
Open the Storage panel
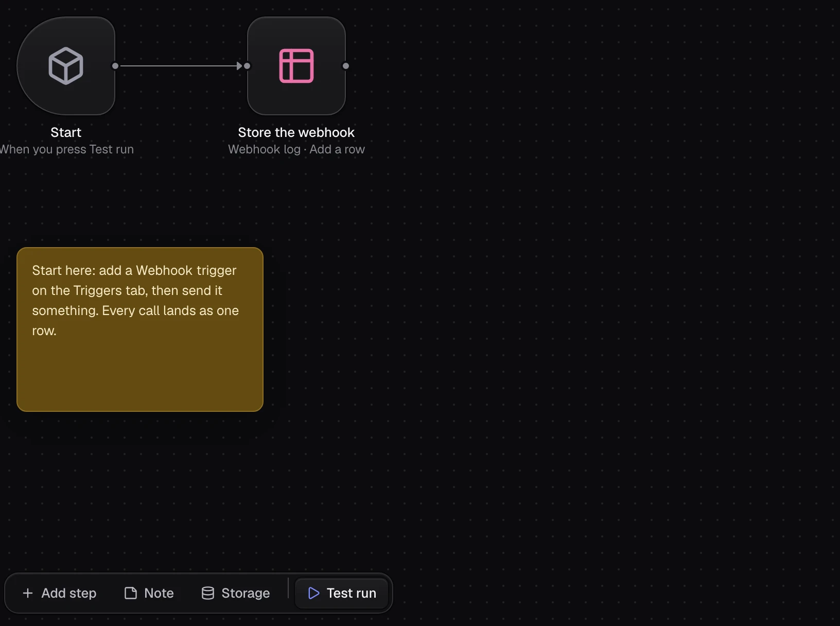pos(236,593)
